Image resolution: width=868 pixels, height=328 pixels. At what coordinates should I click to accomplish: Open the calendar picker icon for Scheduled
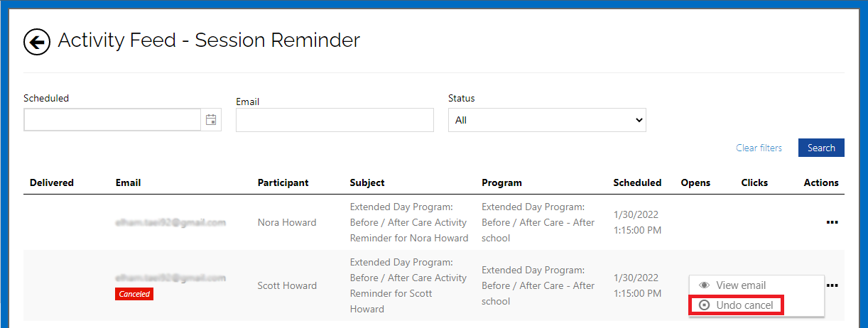pyautogui.click(x=211, y=120)
